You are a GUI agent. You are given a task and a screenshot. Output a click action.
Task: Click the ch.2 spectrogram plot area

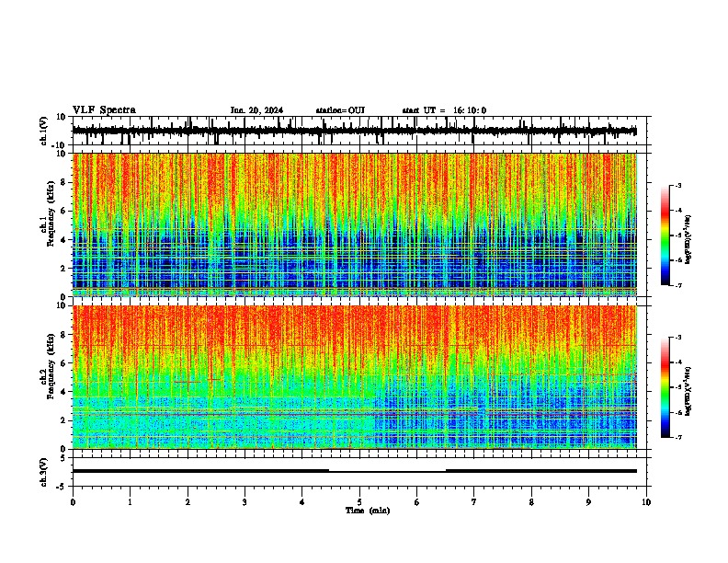pyautogui.click(x=354, y=377)
